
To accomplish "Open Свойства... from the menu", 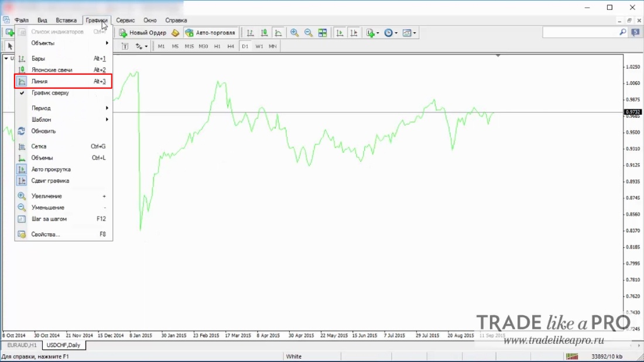I will pos(64,235).
